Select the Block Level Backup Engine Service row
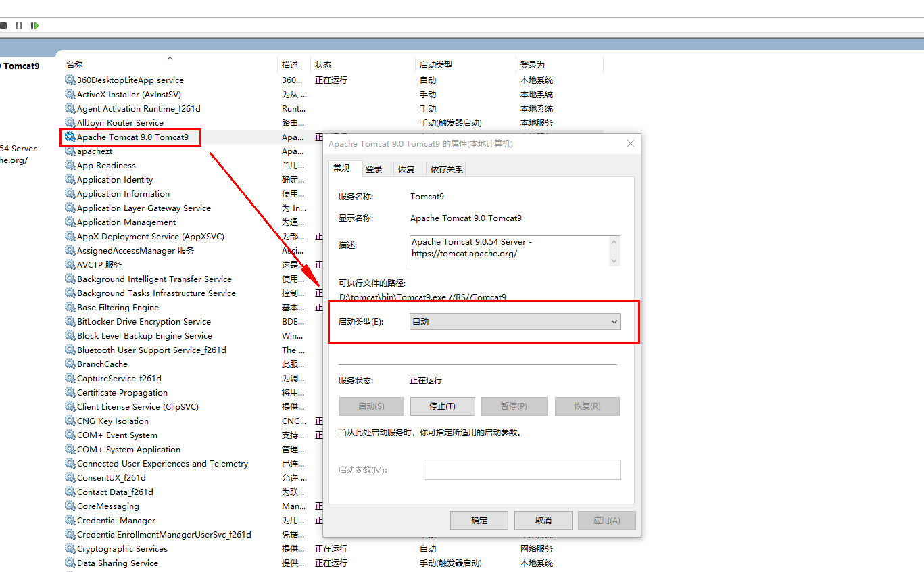Viewport: 924px width, 572px height. (x=145, y=335)
